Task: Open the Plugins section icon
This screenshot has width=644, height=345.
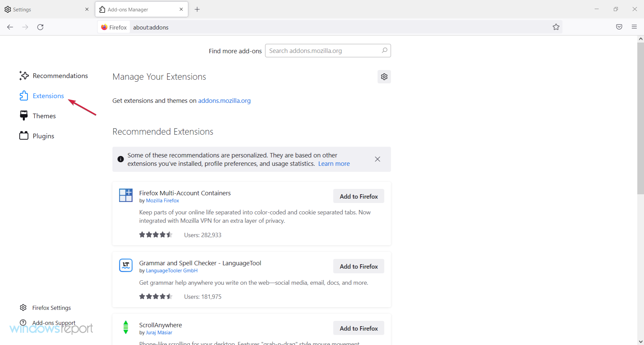Action: (x=23, y=135)
